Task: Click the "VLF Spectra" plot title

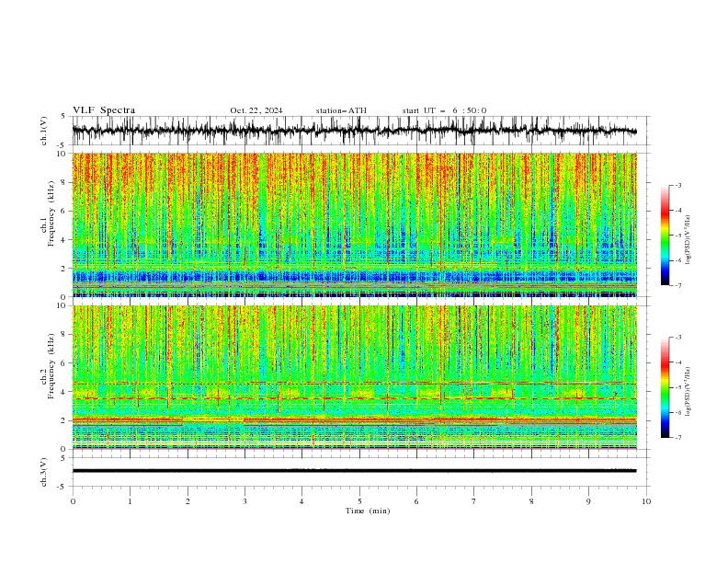Action: click(104, 110)
